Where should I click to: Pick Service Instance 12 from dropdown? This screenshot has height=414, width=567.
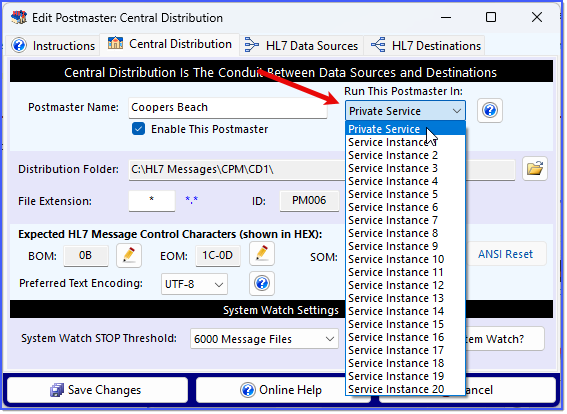click(x=405, y=285)
